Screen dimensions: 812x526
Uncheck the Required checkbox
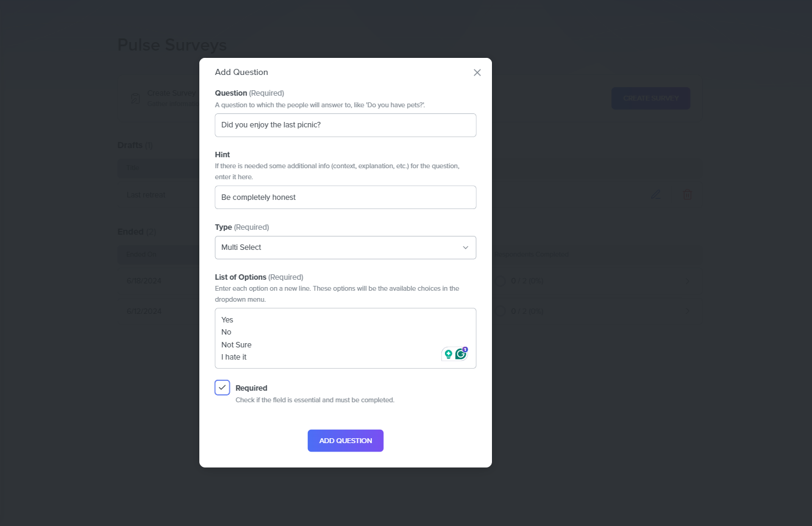pyautogui.click(x=223, y=388)
